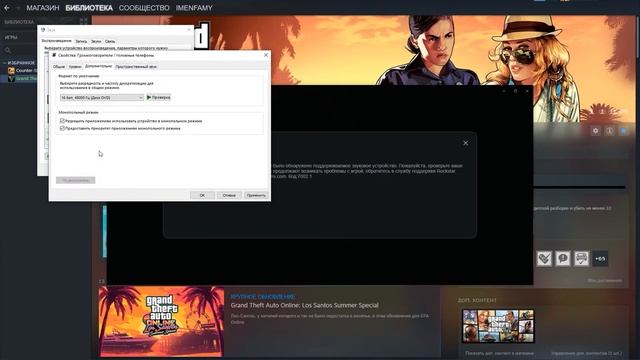This screenshot has width=640, height=360.
Task: Open the МАГАЗИН section in Steam
Action: (x=43, y=8)
